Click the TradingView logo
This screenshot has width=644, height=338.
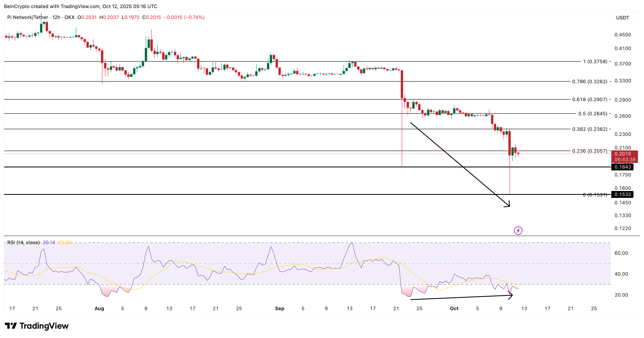(38, 326)
